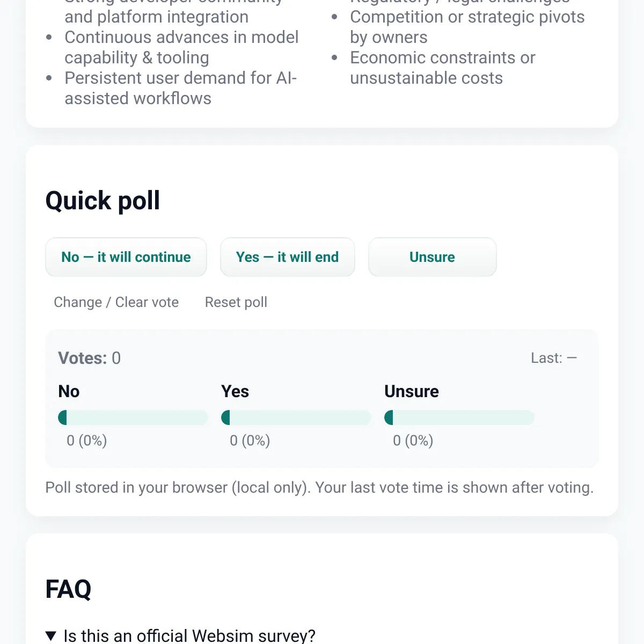The height and width of the screenshot is (644, 644).
Task: Select the Unsure vote button
Action: (433, 257)
